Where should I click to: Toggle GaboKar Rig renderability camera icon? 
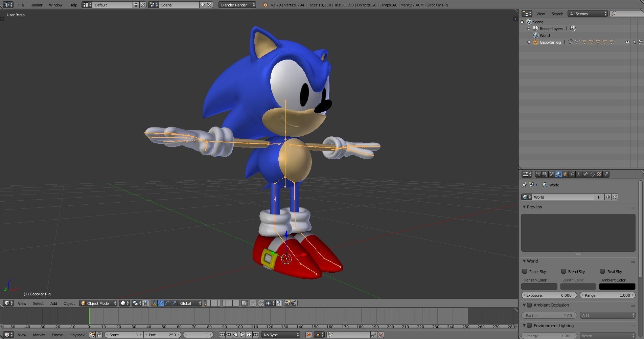point(641,42)
